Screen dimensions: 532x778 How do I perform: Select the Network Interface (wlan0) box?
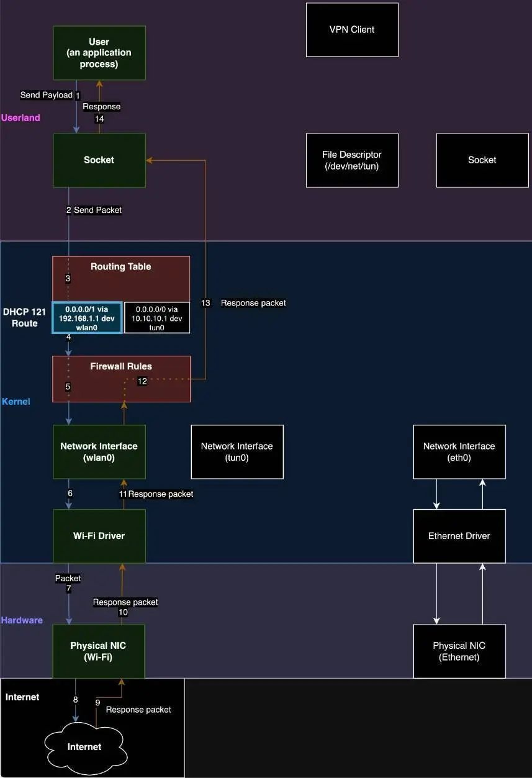click(99, 451)
